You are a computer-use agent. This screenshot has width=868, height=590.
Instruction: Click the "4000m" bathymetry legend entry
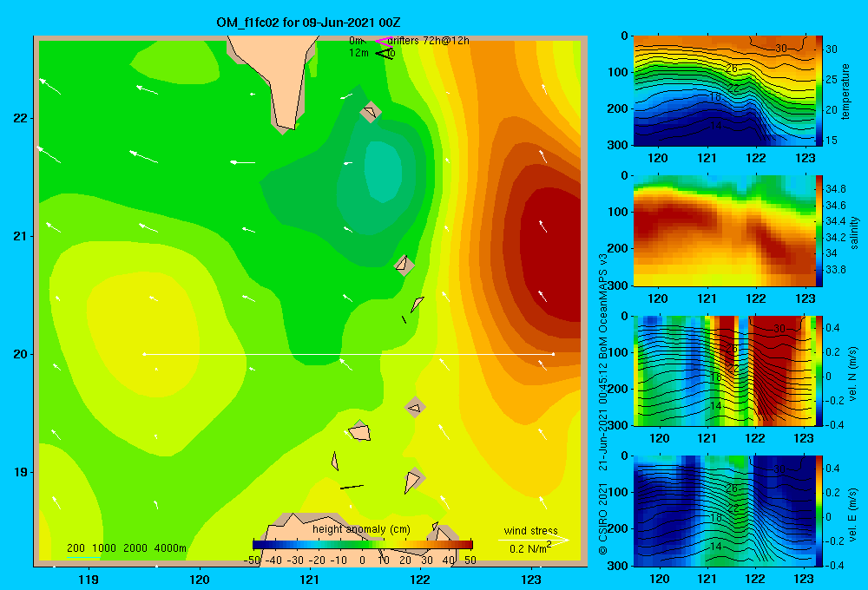pyautogui.click(x=170, y=548)
